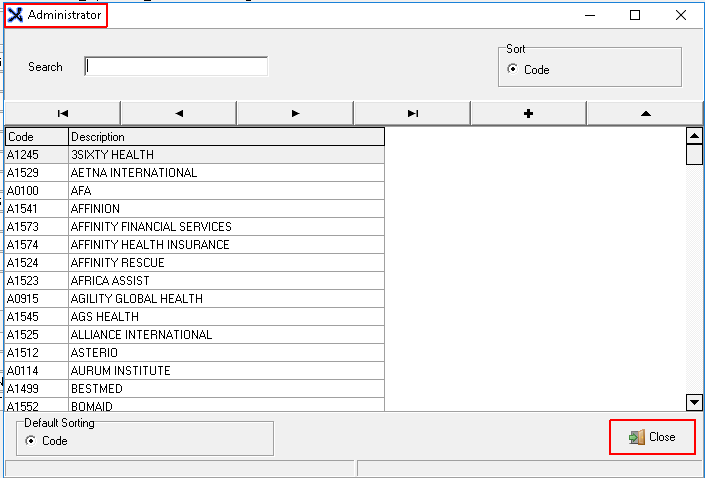
Task: Jump to last record navigation button
Action: coord(412,113)
